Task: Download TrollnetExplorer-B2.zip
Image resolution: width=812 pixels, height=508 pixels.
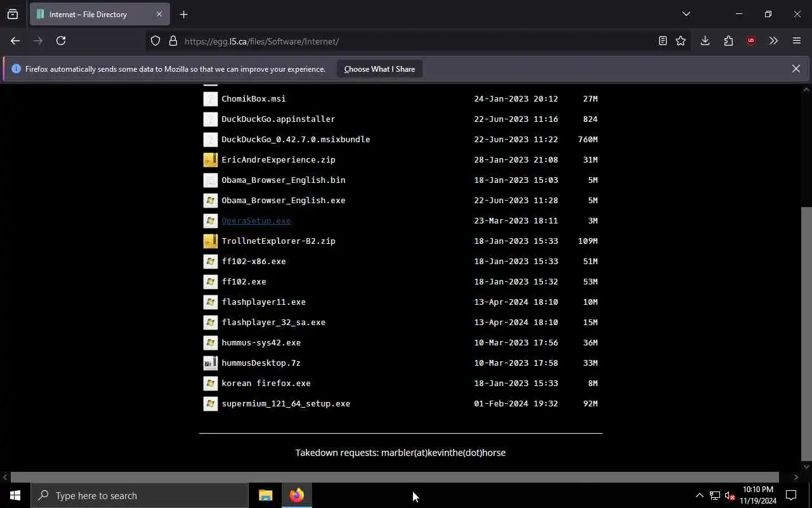Action: click(278, 241)
